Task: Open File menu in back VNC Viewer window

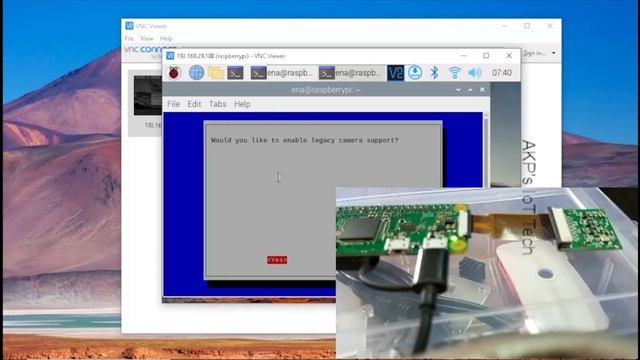Action: [129, 38]
